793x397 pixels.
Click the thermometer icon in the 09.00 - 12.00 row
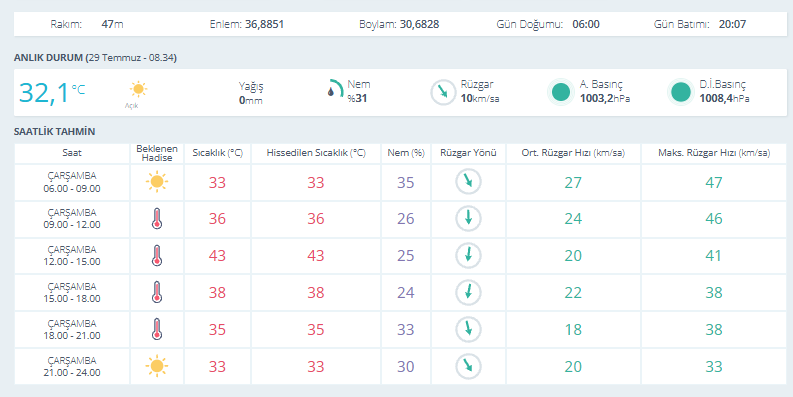[157, 218]
